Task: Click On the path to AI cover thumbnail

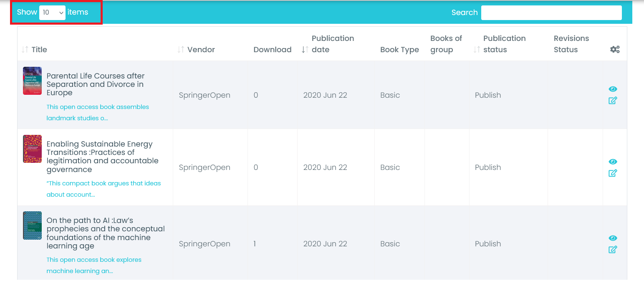Action: click(32, 225)
